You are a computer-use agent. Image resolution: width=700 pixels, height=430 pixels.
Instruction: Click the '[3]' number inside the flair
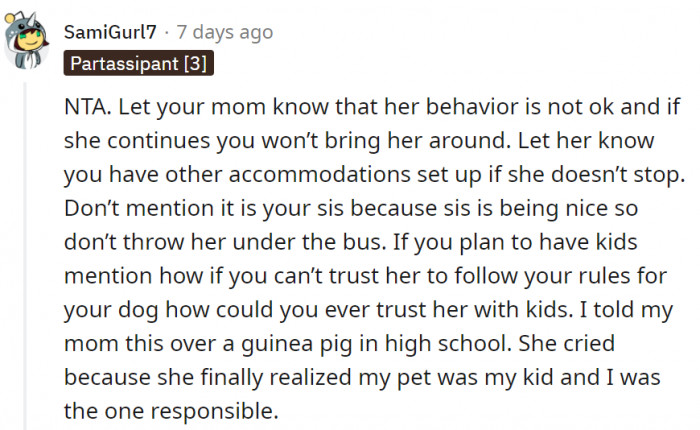(196, 63)
